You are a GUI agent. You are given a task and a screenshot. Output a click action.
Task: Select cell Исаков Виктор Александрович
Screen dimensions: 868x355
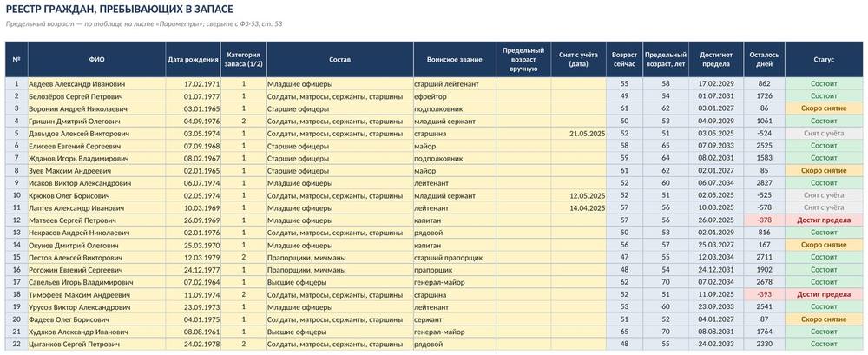[x=96, y=183]
